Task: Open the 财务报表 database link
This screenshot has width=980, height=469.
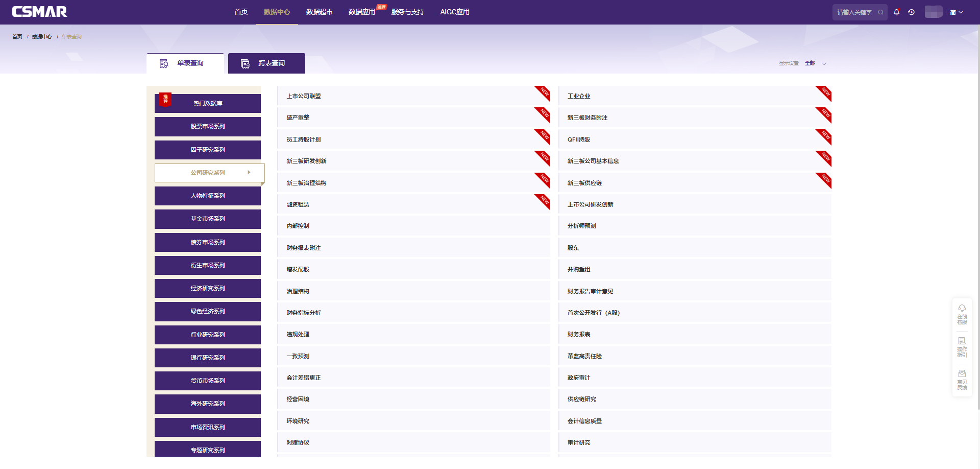Action: pos(579,335)
